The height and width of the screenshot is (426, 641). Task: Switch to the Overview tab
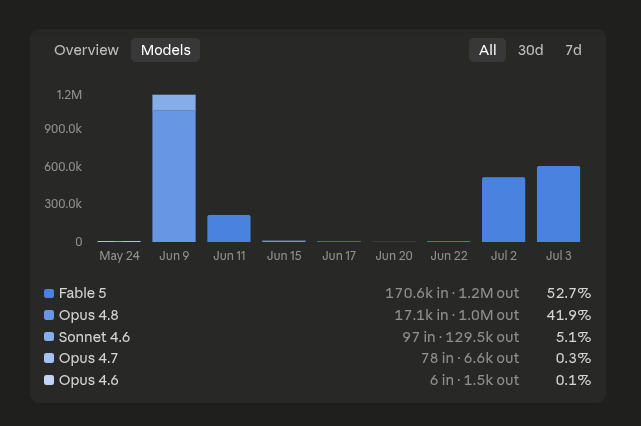(x=86, y=50)
